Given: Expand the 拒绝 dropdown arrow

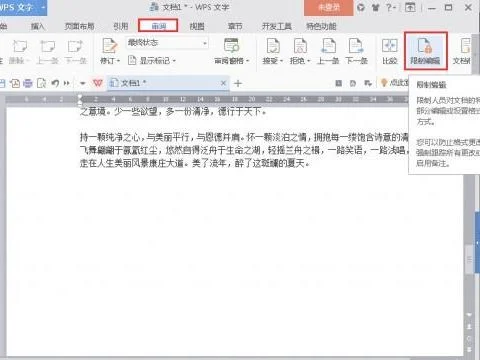Looking at the screenshot, I should [x=309, y=61].
